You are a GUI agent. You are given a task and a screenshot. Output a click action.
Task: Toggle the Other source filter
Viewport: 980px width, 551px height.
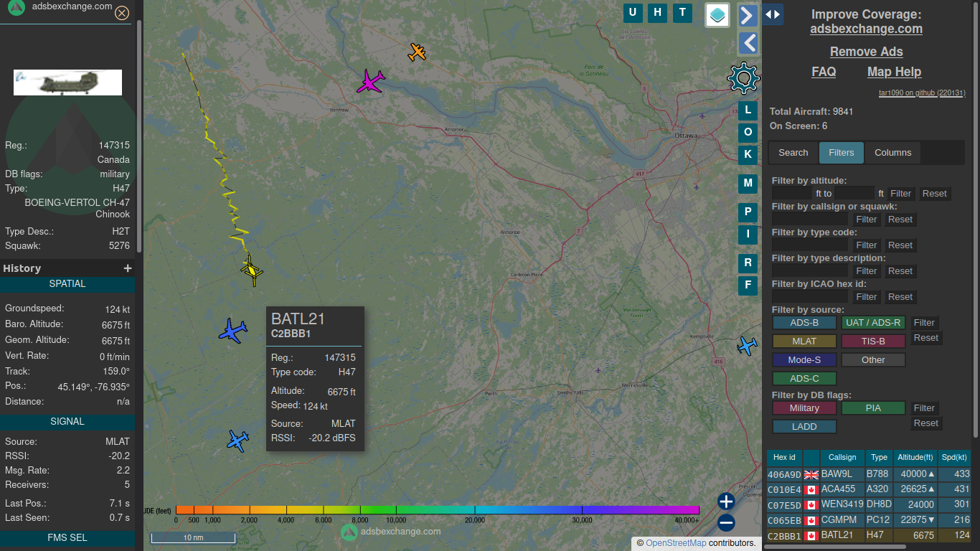(x=874, y=360)
